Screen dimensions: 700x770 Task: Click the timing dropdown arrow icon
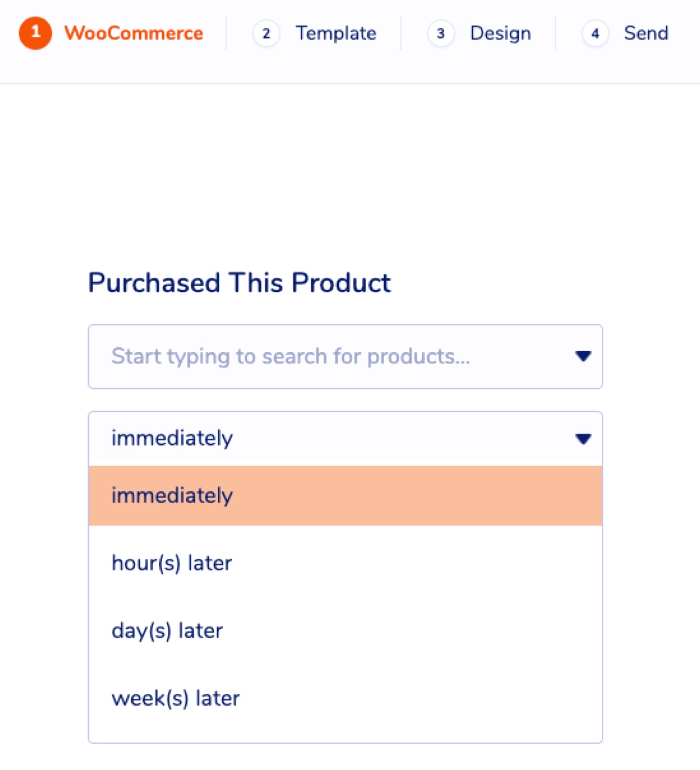click(x=583, y=438)
